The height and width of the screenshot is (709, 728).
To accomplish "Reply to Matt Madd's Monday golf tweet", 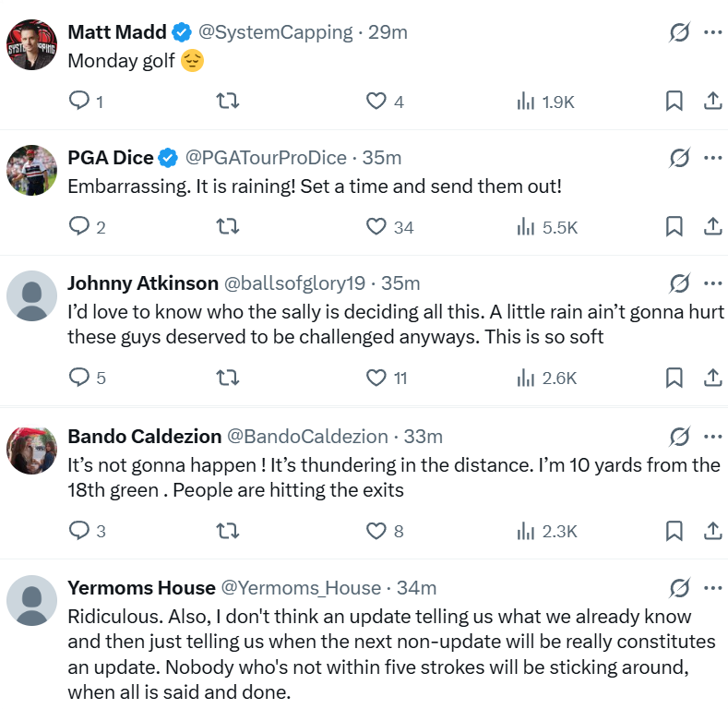I will [80, 101].
